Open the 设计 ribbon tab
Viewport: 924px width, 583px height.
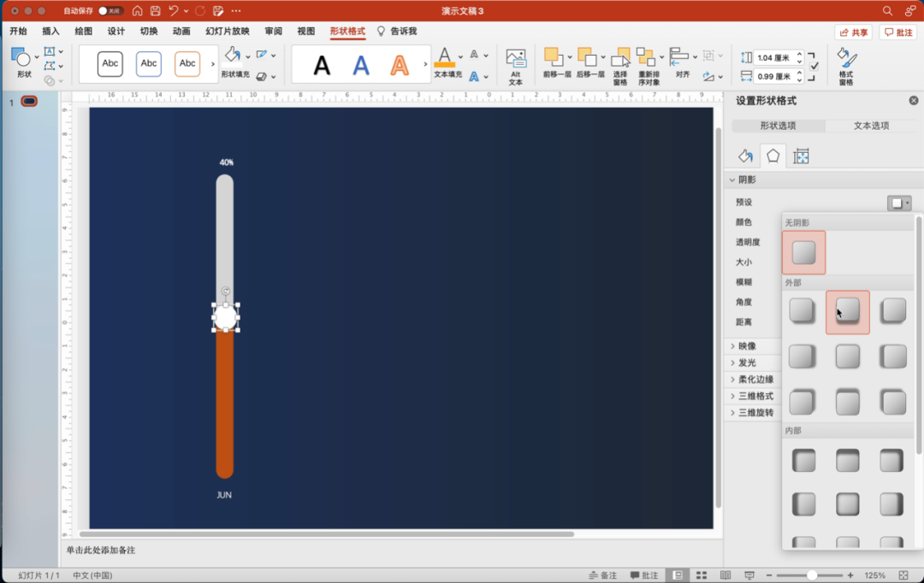click(x=116, y=31)
